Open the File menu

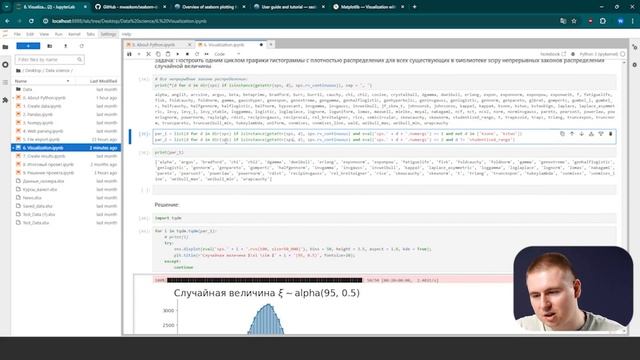(17, 34)
